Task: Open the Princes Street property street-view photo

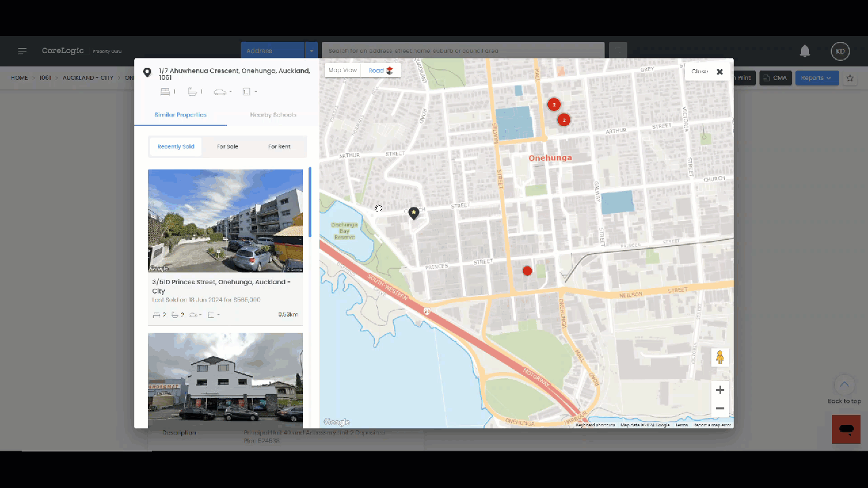Action: tap(225, 220)
